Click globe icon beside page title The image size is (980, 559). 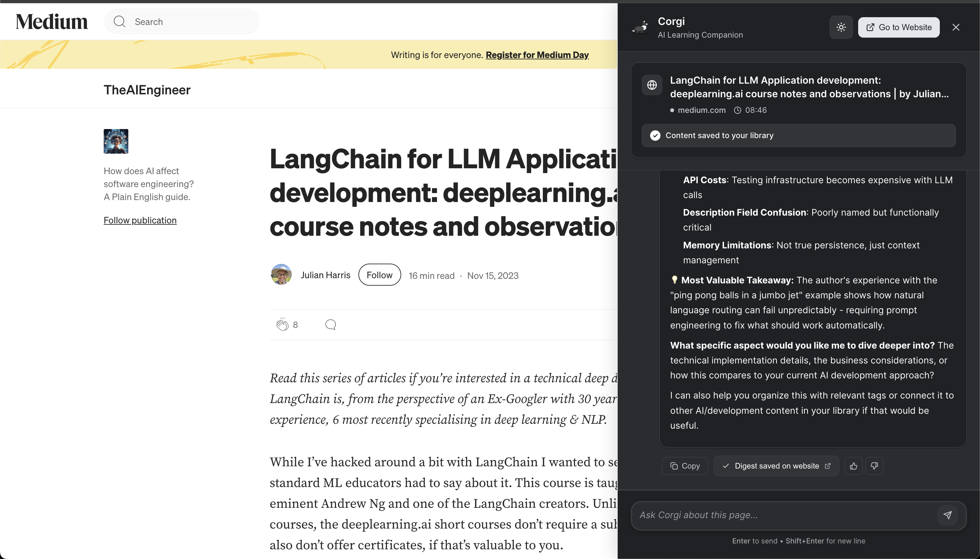click(x=652, y=85)
